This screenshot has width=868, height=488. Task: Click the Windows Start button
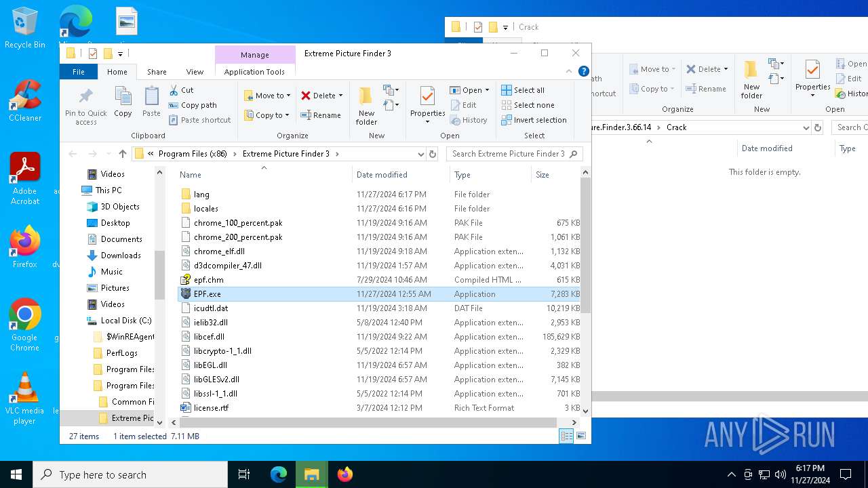[x=16, y=474]
